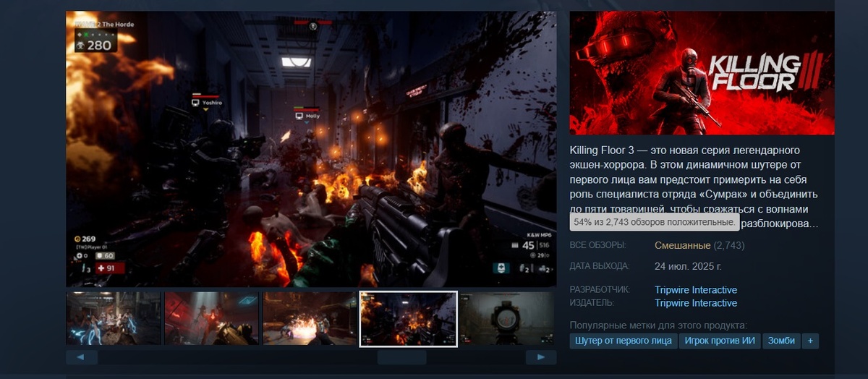Click the ИЗДАТЕЛЬ label

(x=592, y=303)
